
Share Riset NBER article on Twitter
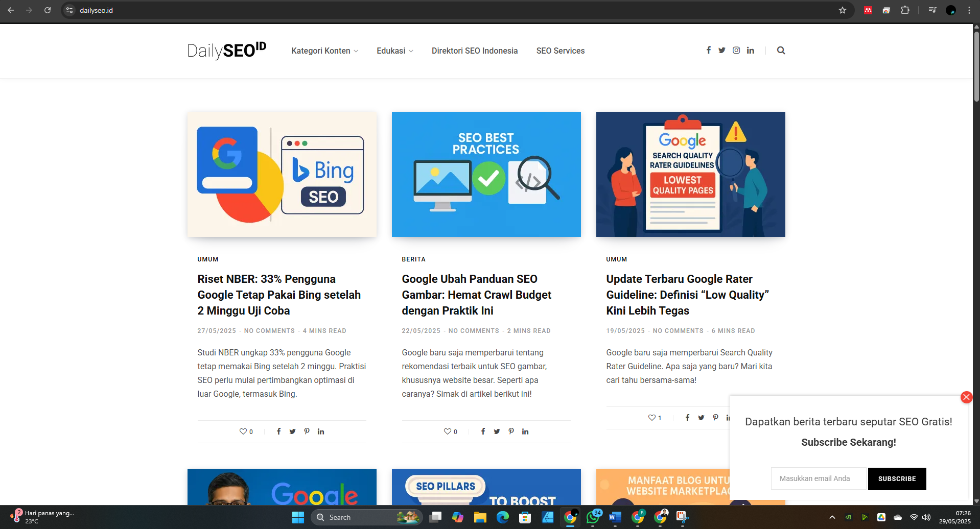tap(292, 431)
